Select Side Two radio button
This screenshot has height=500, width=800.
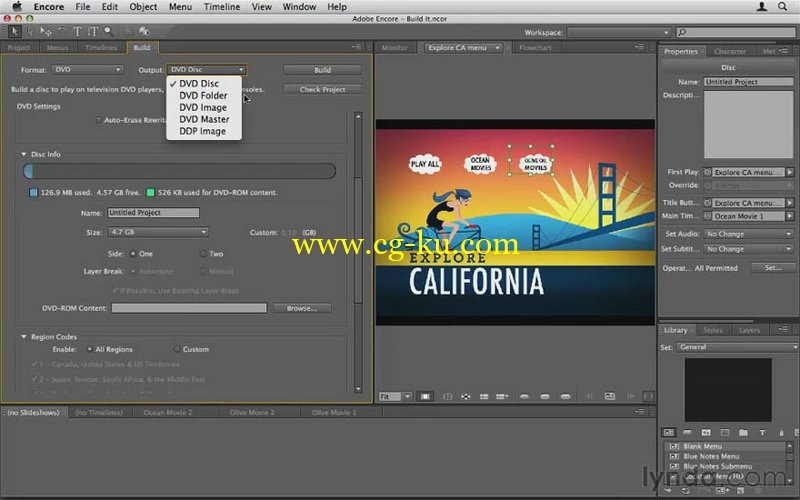point(203,254)
